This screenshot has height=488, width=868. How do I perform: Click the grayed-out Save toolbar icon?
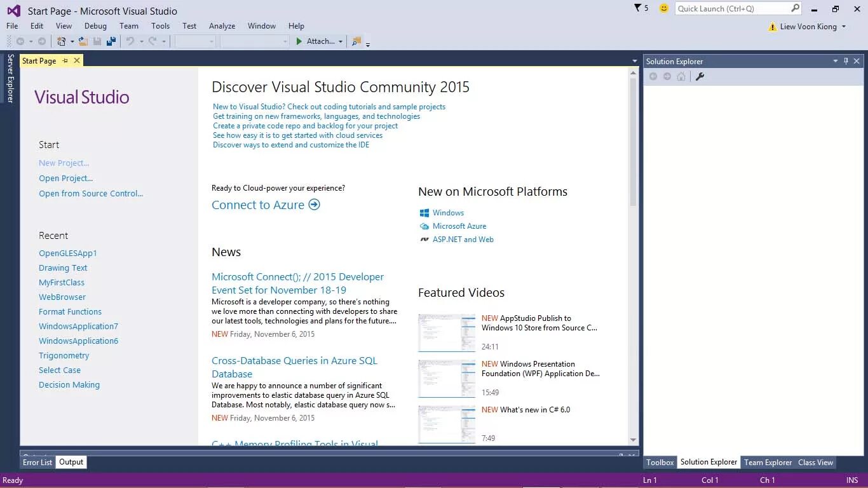point(97,41)
